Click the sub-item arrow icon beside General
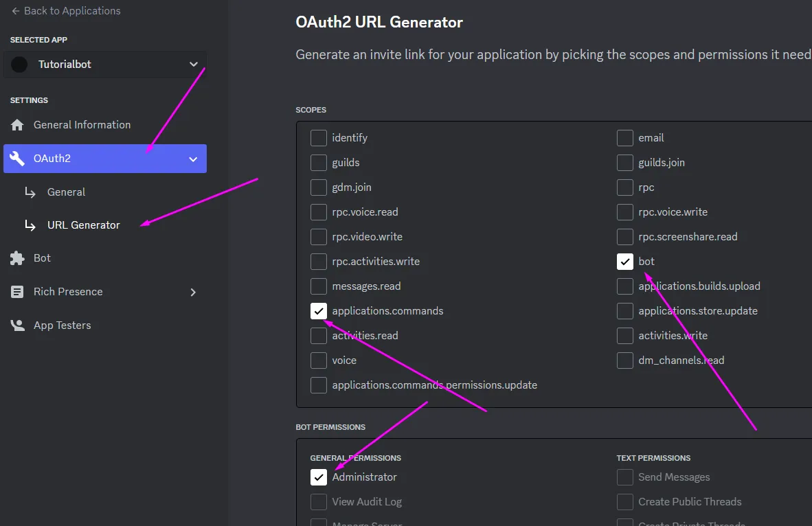This screenshot has height=526, width=812. 30,192
